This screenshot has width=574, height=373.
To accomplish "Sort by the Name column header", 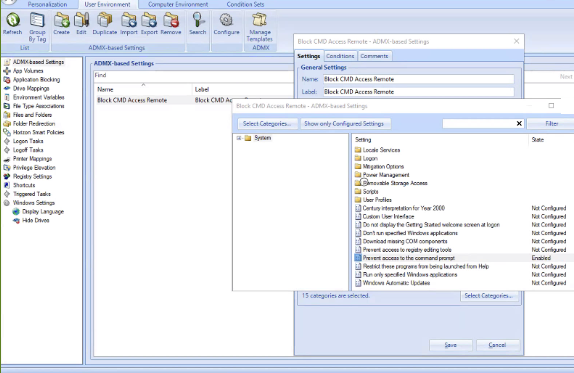I will point(143,89).
